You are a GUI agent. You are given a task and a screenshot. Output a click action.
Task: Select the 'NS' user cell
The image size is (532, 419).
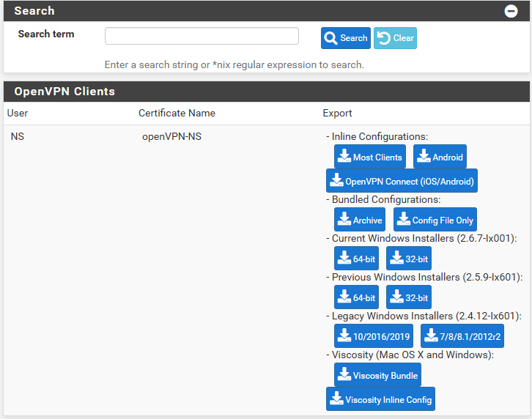pyautogui.click(x=18, y=136)
